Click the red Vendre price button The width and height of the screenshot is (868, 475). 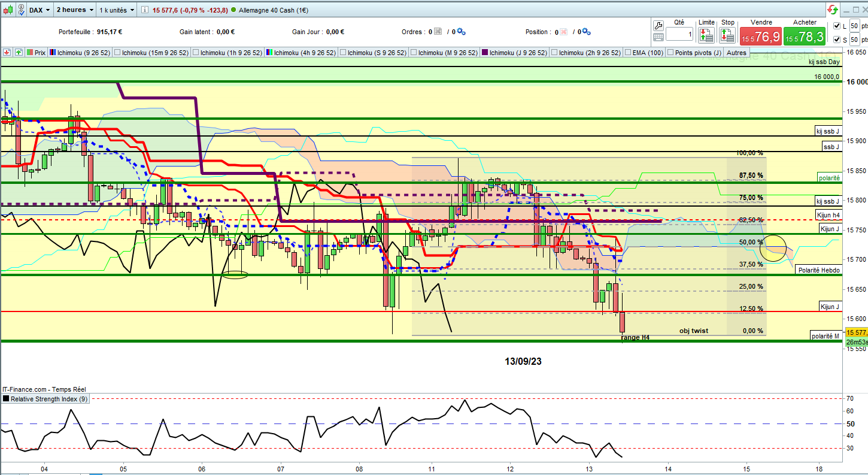(761, 37)
